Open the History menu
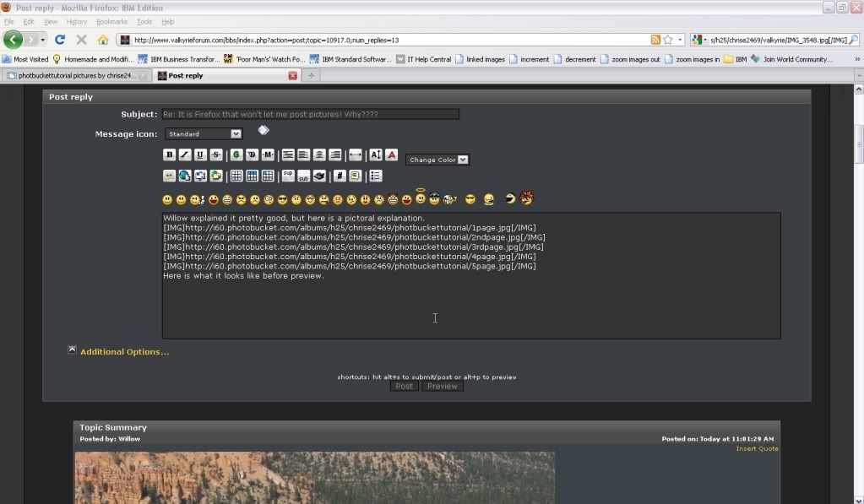This screenshot has width=864, height=504. (x=77, y=22)
